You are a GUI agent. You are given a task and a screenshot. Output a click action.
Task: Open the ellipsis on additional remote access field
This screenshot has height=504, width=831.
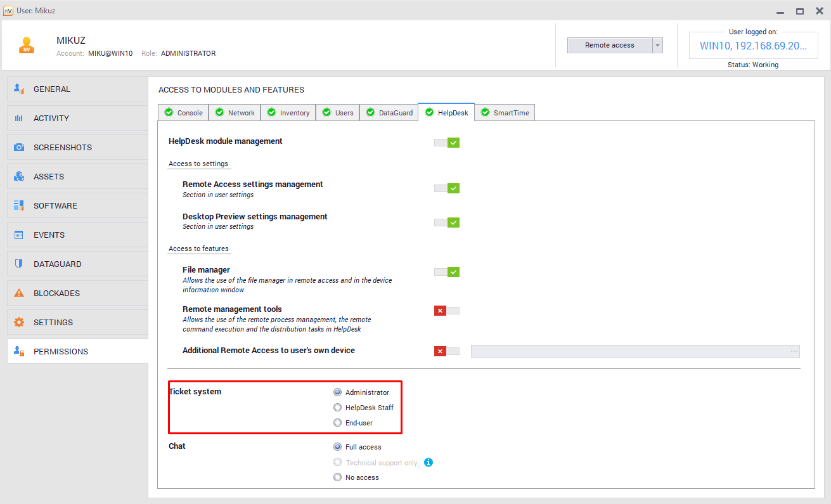[794, 351]
